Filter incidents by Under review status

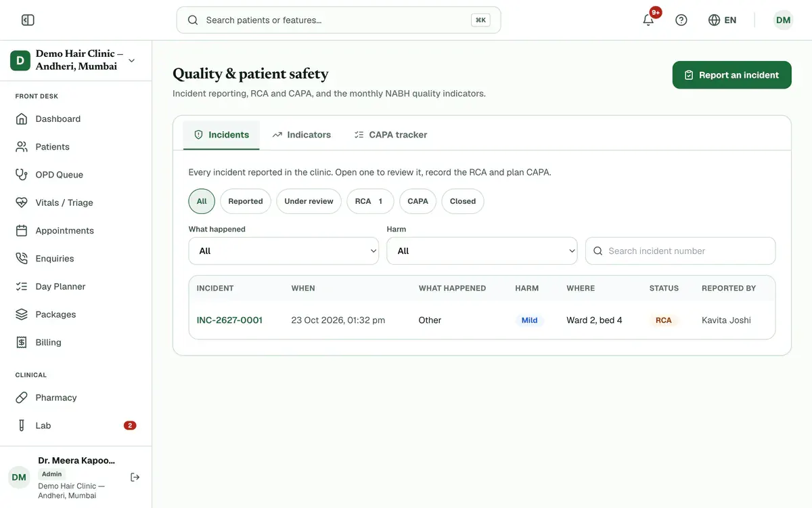coord(309,201)
